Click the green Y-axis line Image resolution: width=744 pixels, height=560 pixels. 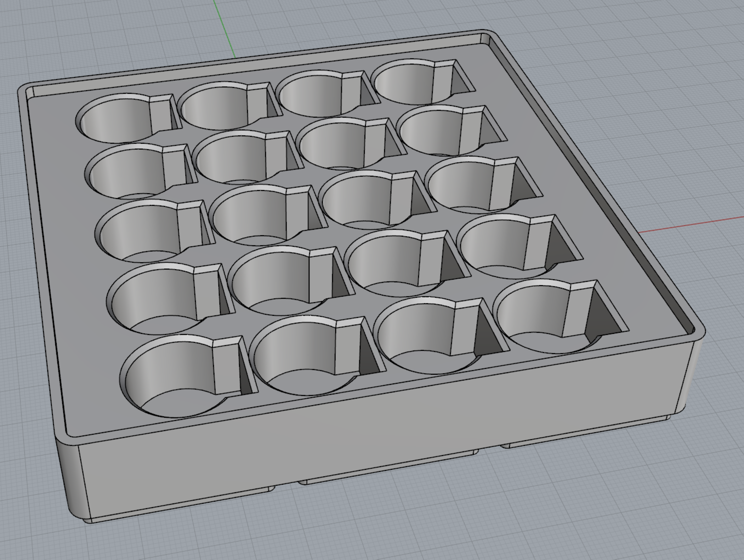(x=225, y=29)
